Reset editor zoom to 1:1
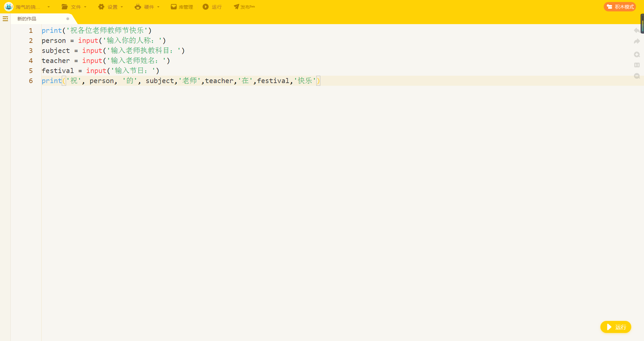This screenshot has width=644, height=341. point(637,65)
